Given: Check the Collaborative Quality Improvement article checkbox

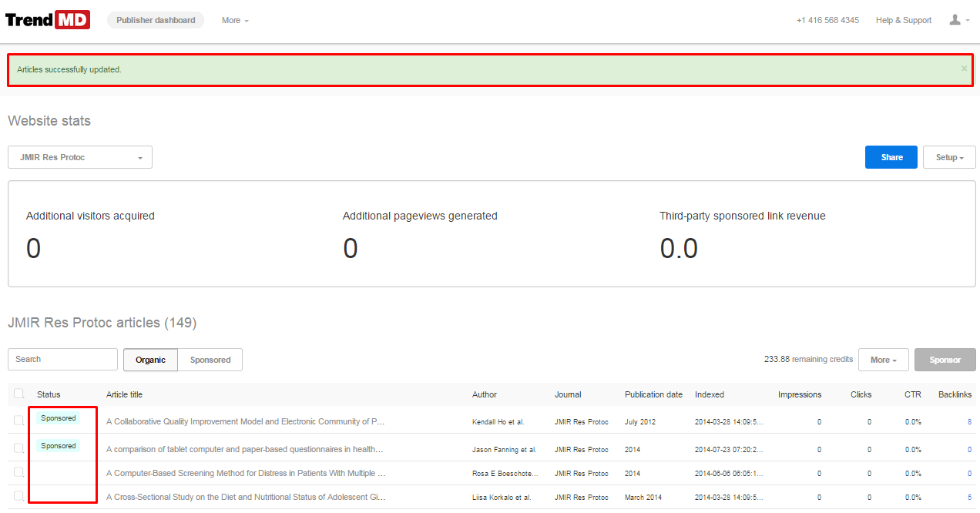Looking at the screenshot, I should click(x=18, y=421).
